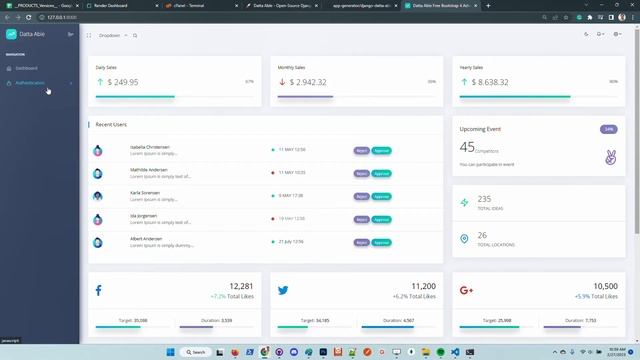The height and width of the screenshot is (360, 640).
Task: Switch to the Render Dashboard browser tab
Action: point(122,6)
